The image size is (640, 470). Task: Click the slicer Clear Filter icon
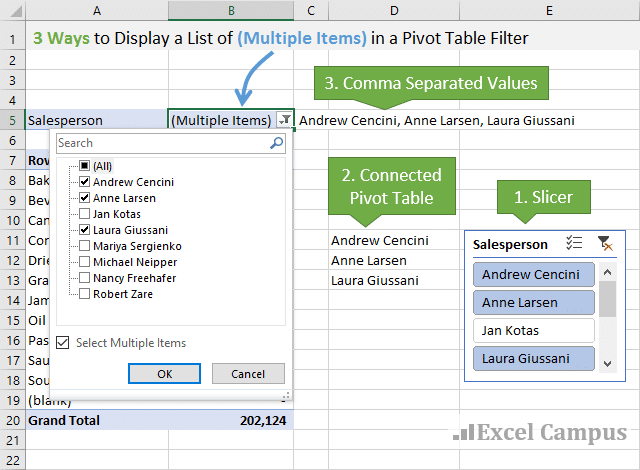(x=603, y=243)
